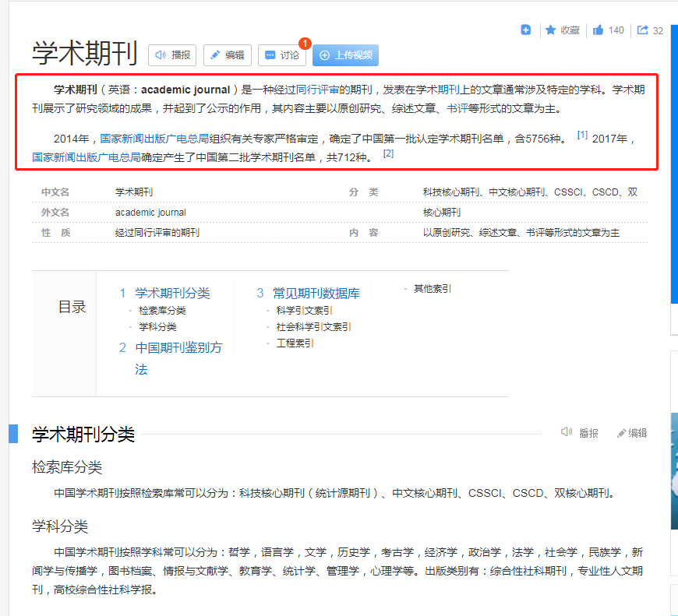
Task: Jump to contents sub-item 其他索引
Action: pyautogui.click(x=433, y=289)
